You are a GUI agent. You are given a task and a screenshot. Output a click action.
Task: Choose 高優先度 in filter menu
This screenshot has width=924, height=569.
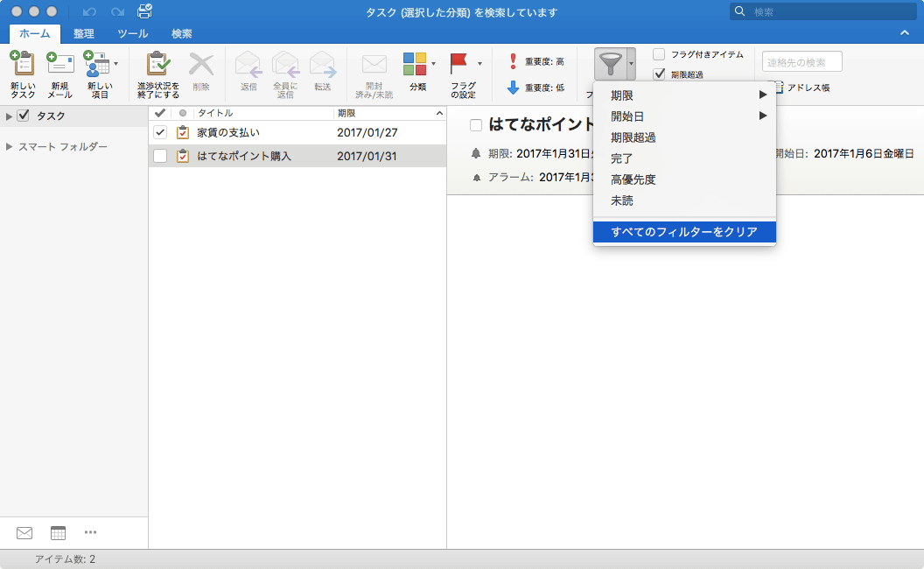[684, 179]
